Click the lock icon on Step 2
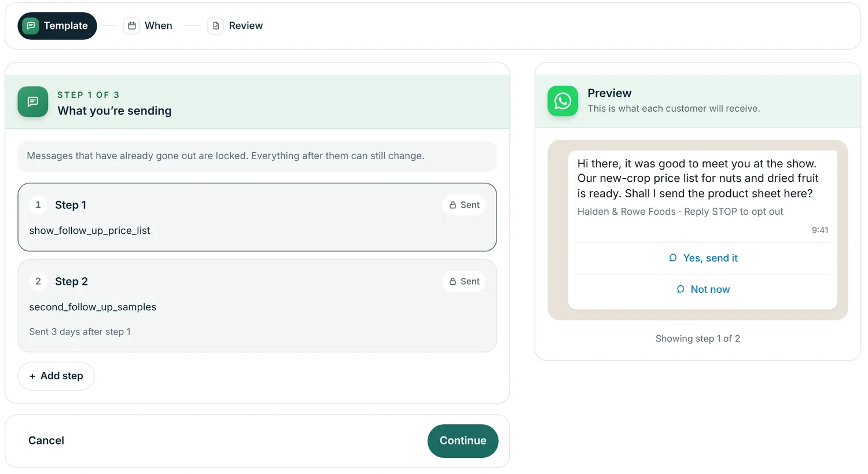868x474 pixels. click(453, 281)
